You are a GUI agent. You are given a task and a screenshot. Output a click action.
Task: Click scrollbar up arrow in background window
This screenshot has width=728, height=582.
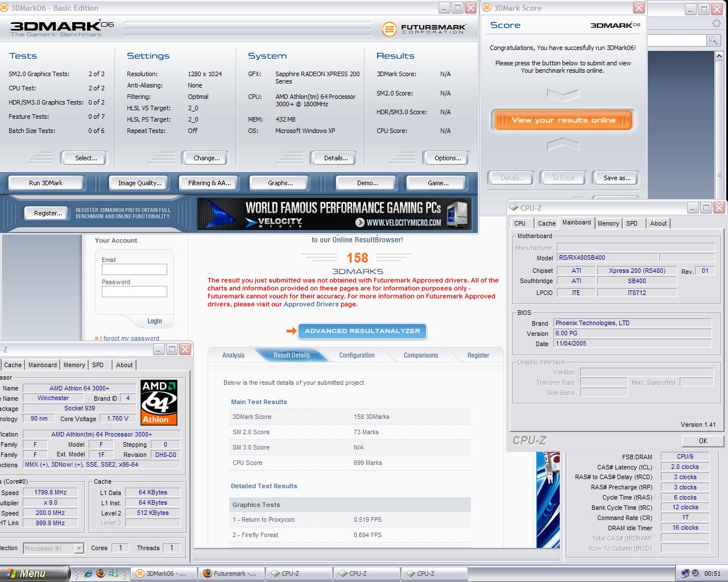pos(719,56)
